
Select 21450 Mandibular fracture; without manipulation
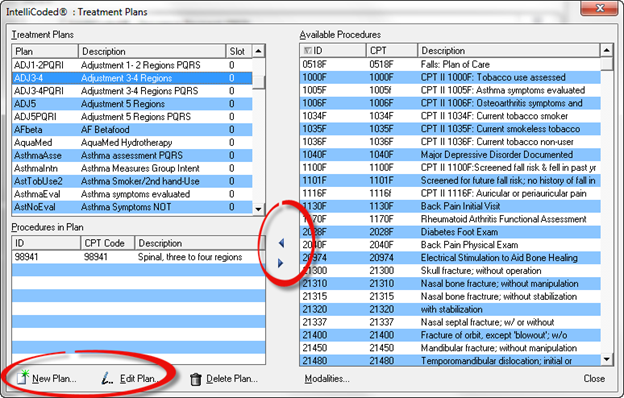[x=450, y=348]
